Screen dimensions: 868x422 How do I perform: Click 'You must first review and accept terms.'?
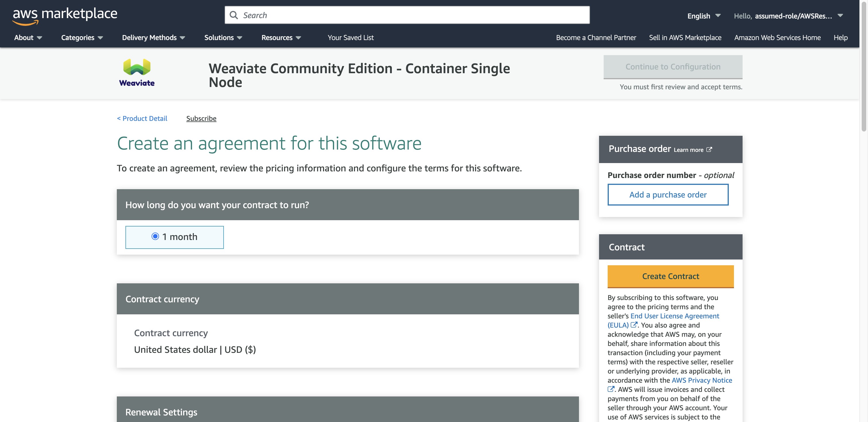(x=681, y=87)
